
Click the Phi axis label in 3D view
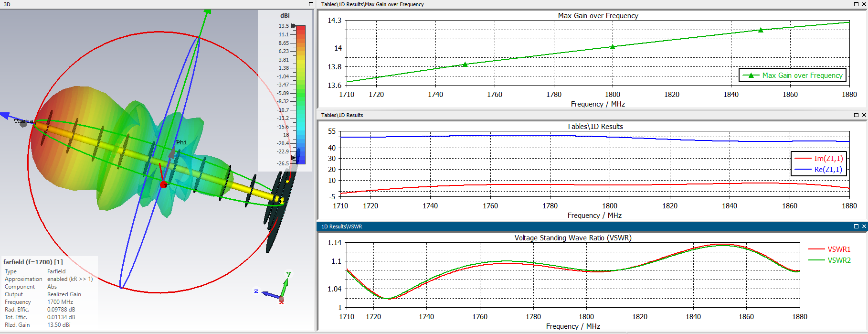(181, 142)
